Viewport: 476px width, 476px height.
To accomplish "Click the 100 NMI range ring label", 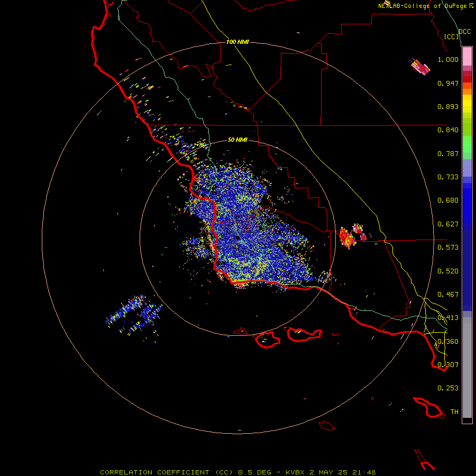I will point(237,42).
